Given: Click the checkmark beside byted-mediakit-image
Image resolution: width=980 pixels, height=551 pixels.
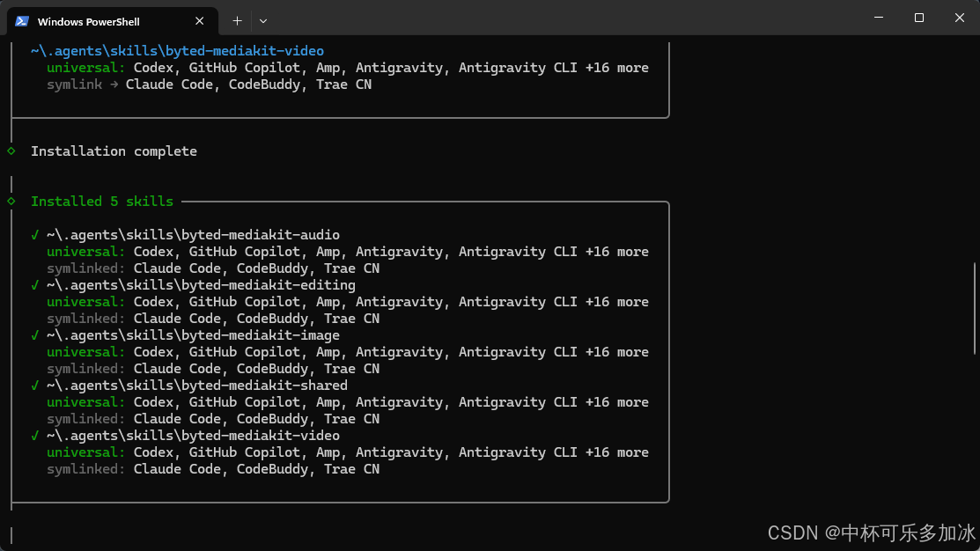Looking at the screenshot, I should coord(35,335).
